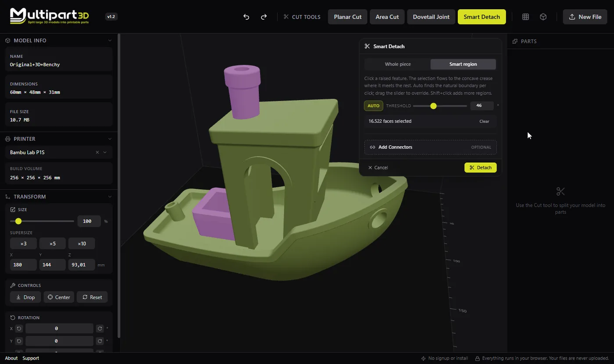The height and width of the screenshot is (364, 614).
Task: Apply the ×3 supersize preset
Action: (23, 243)
